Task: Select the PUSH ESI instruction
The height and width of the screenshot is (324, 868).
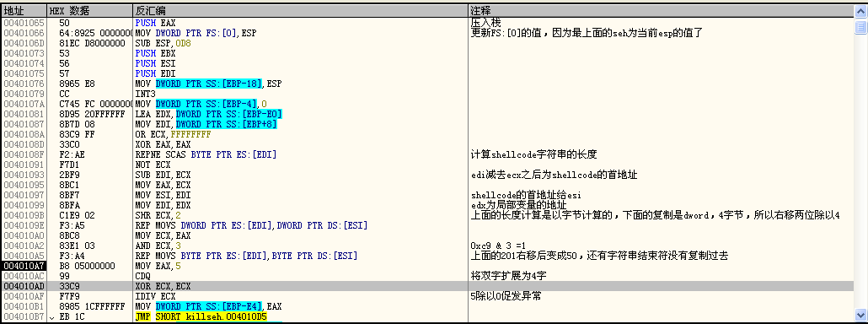Action: click(x=155, y=62)
